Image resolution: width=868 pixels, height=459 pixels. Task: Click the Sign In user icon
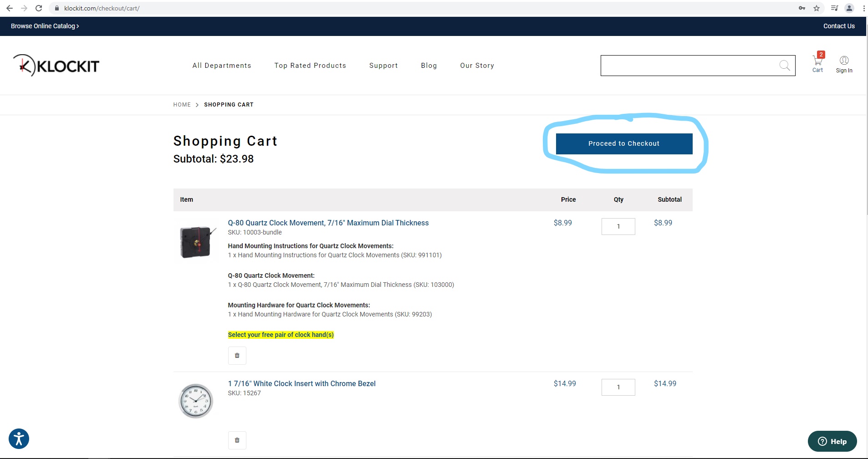coord(844,64)
